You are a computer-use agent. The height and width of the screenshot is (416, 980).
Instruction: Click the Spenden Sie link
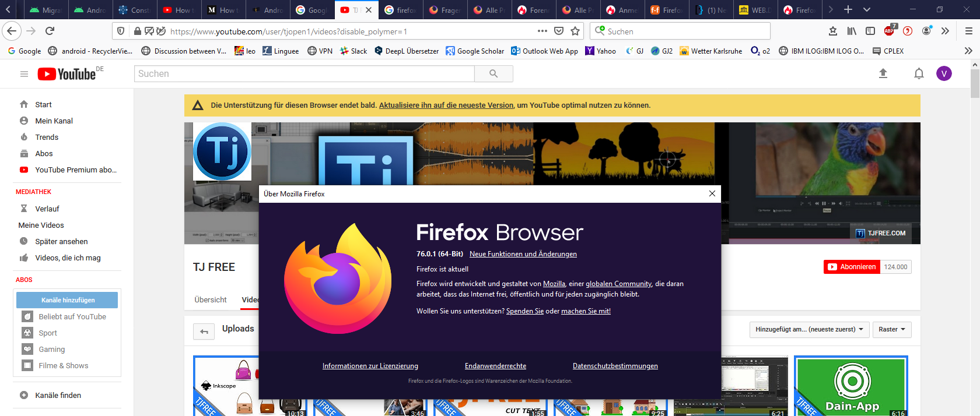(525, 311)
